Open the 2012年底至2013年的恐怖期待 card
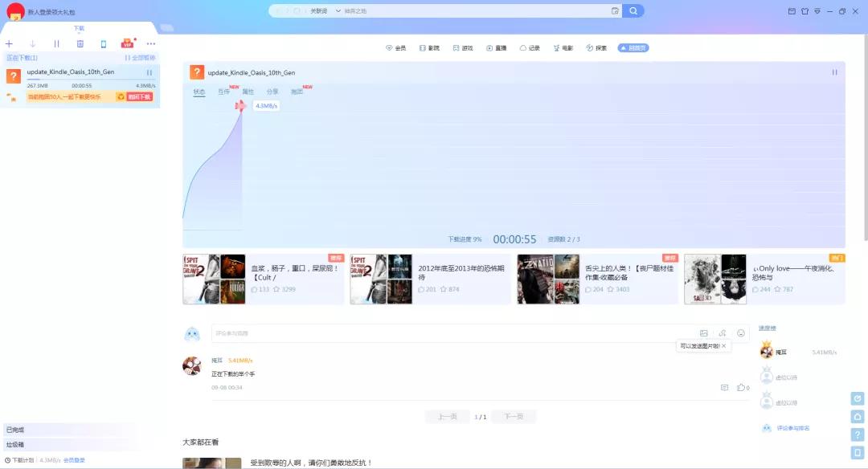The height and width of the screenshot is (469, 868). coord(430,279)
